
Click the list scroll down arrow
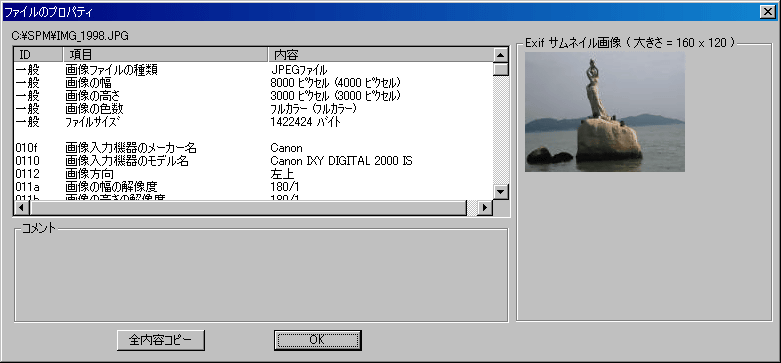click(x=501, y=191)
